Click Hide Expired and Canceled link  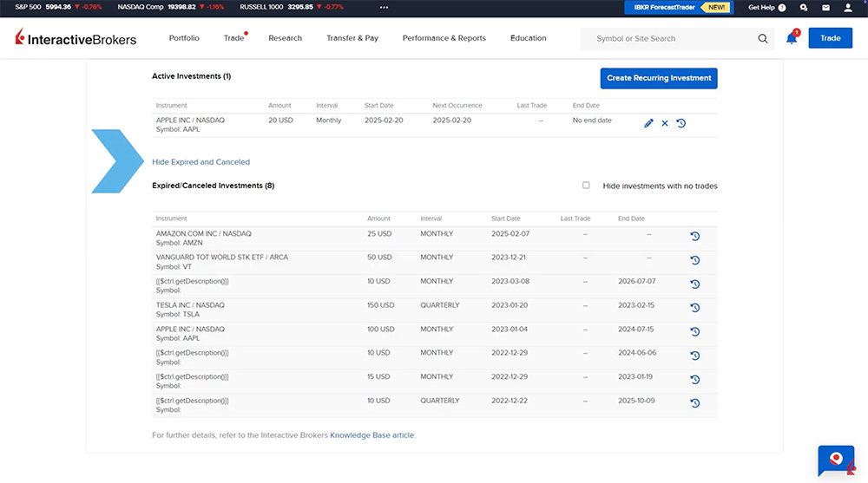tap(201, 162)
